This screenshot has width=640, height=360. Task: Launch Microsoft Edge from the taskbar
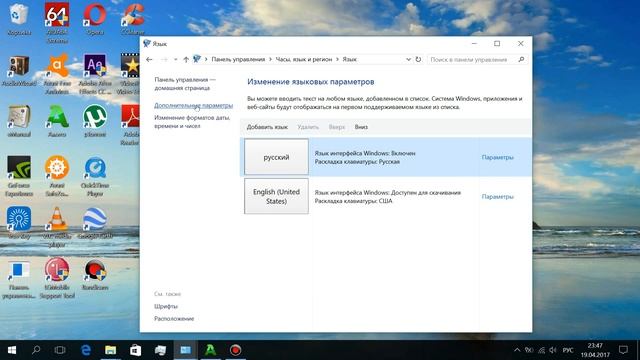86,350
